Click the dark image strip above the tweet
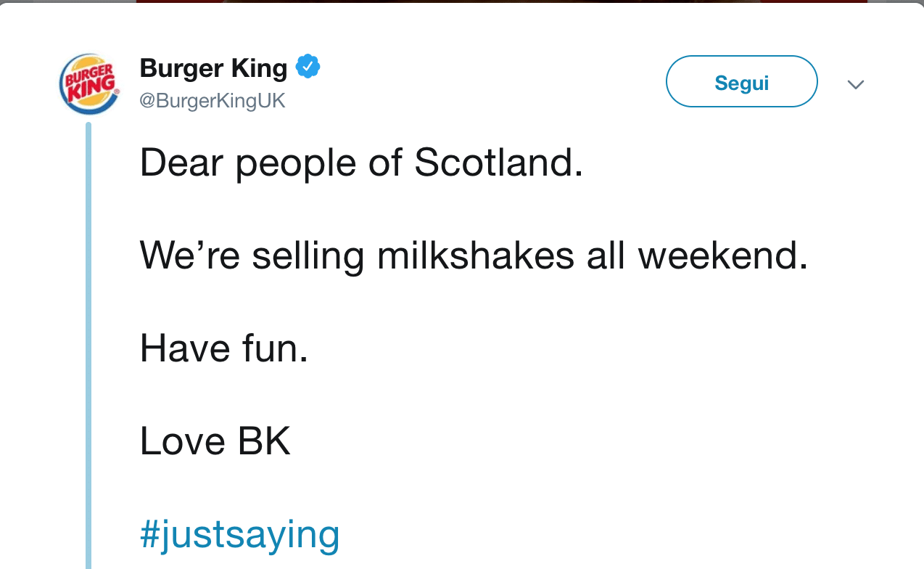Screen dimensions: 924x569 [x=500, y=2]
